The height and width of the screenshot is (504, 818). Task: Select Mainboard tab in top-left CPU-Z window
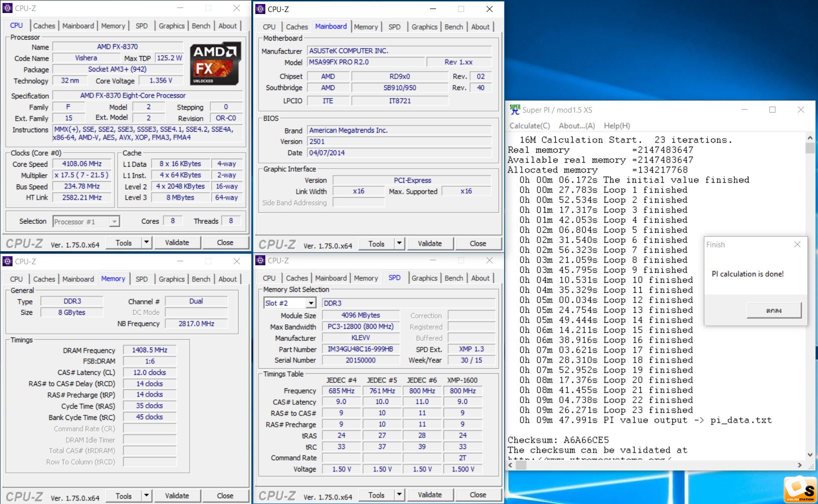[78, 26]
